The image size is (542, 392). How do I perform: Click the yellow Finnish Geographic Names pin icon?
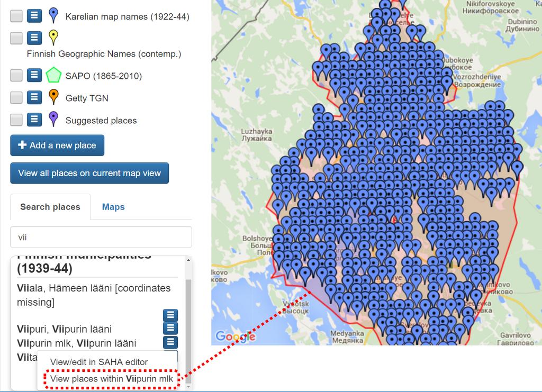pos(53,38)
